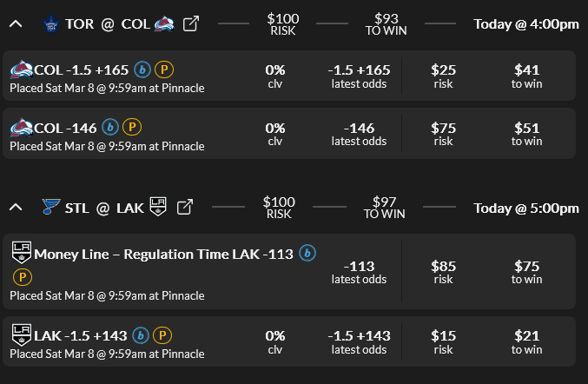Click the blue 'b' badge on COL -1.5 +165

click(x=143, y=69)
